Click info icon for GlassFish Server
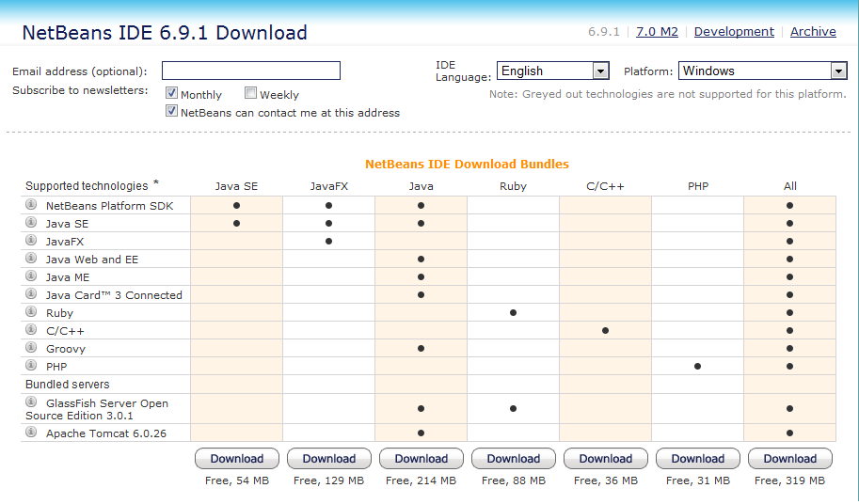 coord(31,402)
